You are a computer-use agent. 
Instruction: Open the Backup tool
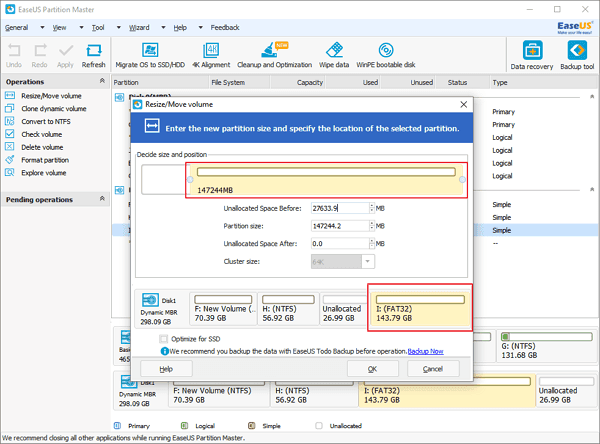tap(577, 56)
